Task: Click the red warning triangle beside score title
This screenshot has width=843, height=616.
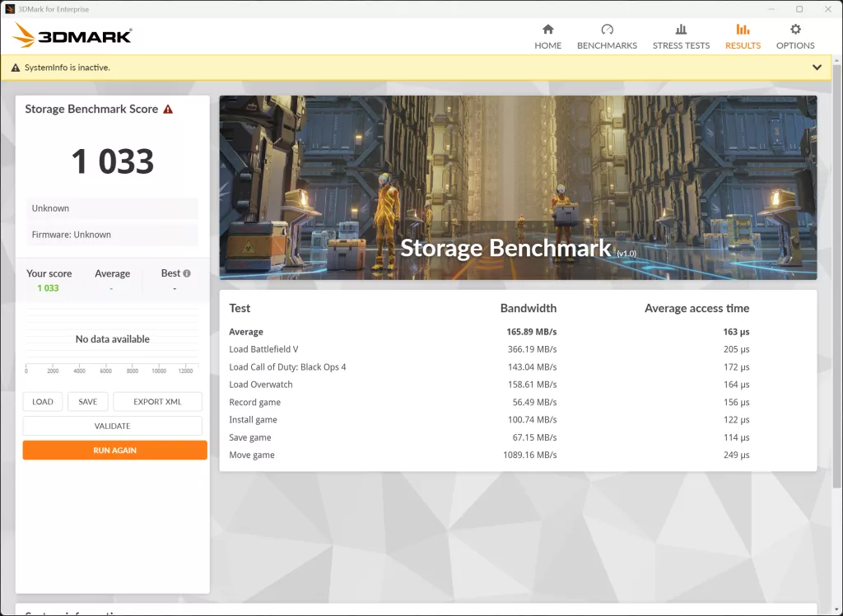Action: point(168,110)
